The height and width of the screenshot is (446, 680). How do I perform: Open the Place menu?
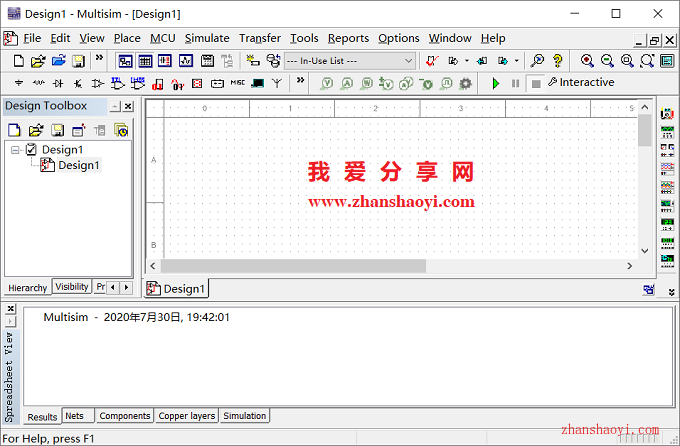pos(127,38)
